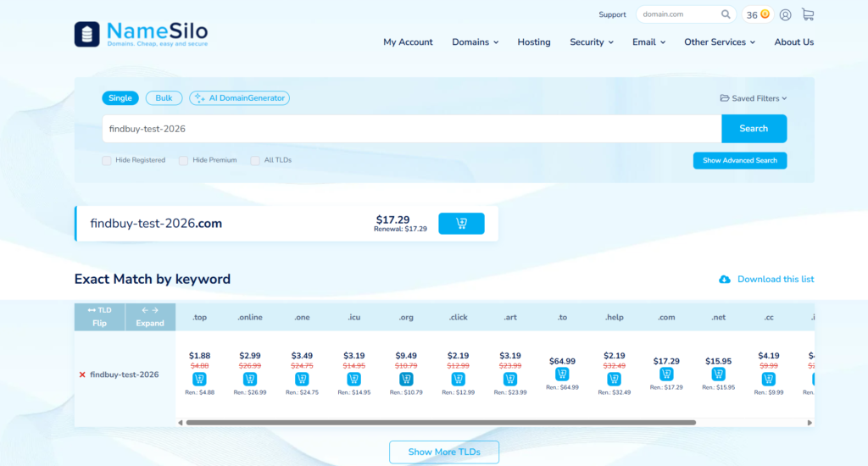
Task: Open the Hosting page
Action: click(534, 42)
